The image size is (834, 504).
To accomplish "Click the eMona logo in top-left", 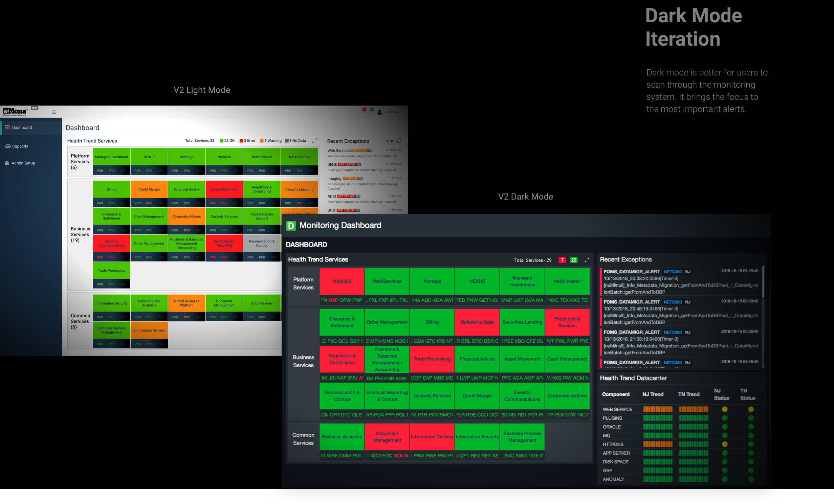I will (15, 111).
